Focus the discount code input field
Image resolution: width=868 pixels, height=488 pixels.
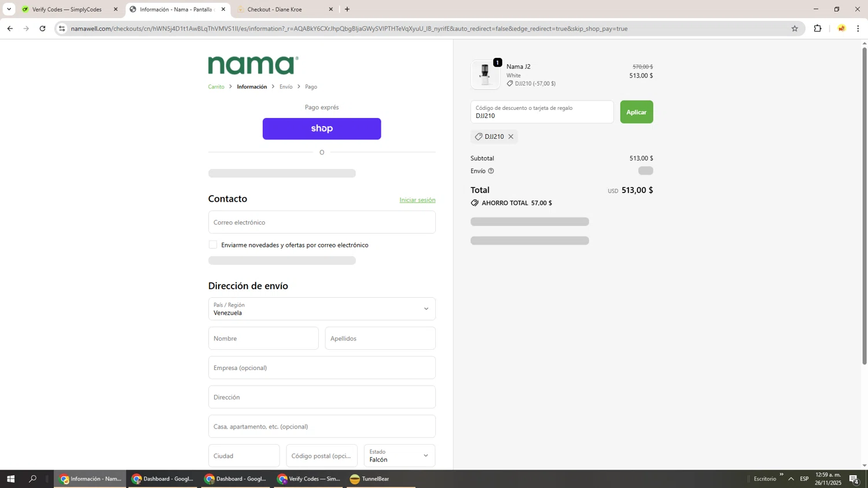(542, 112)
